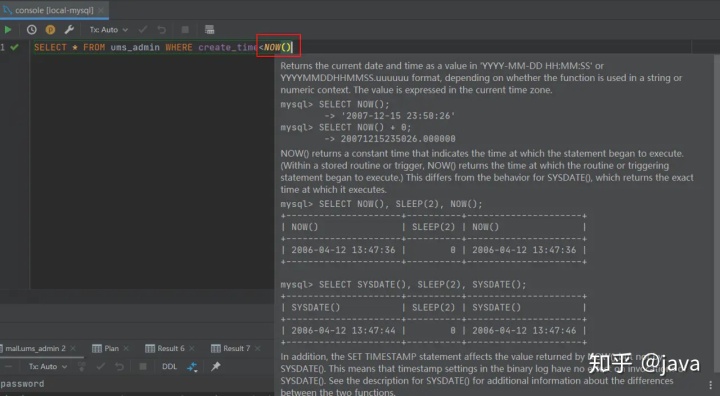Click the '2006-04-12 13:47:44' SYSDATE table cell

coord(343,330)
